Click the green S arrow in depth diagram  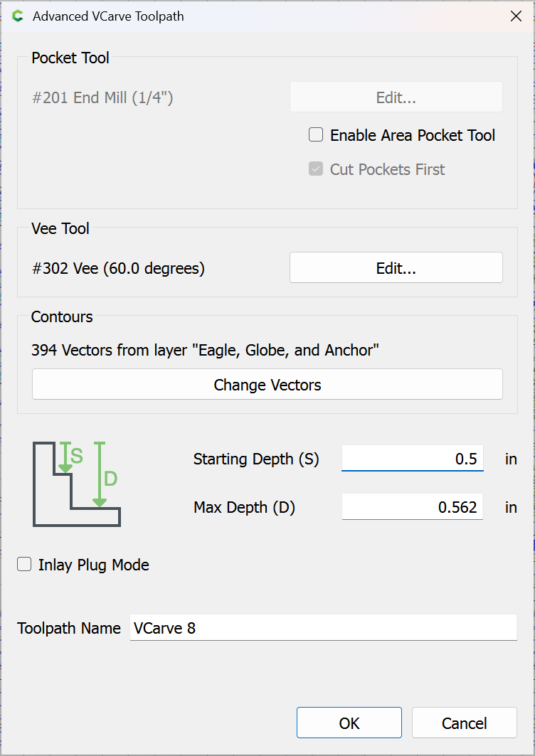65,457
